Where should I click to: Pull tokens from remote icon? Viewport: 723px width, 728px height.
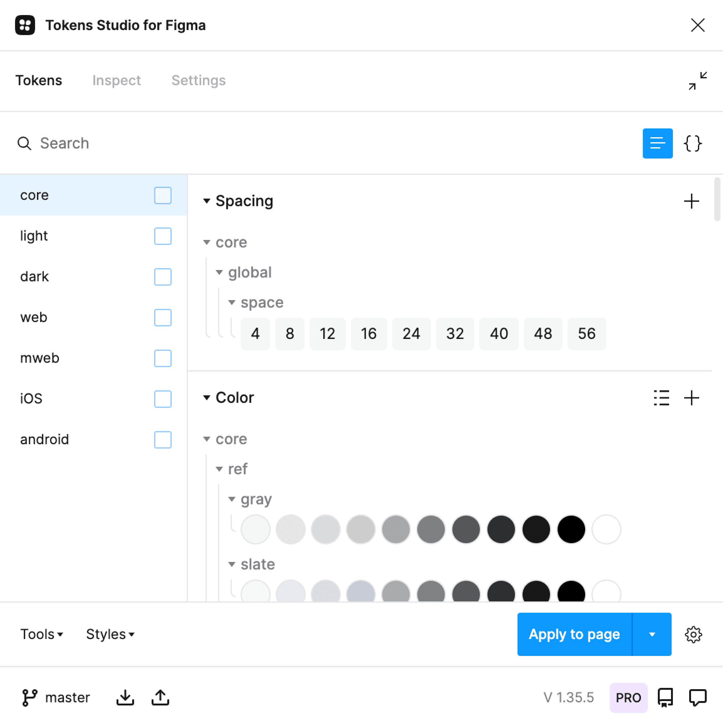[x=125, y=698]
